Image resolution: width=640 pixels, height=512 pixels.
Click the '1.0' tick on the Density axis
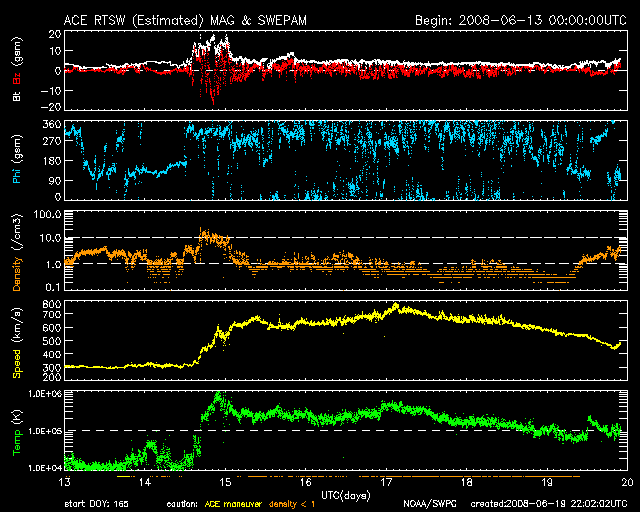53,265
